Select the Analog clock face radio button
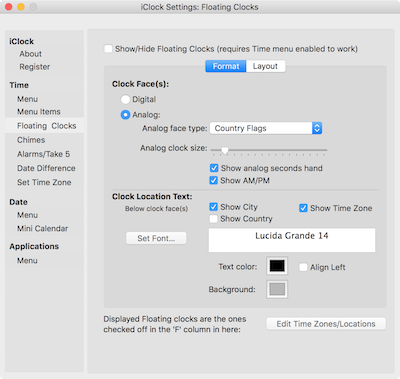The height and width of the screenshot is (379, 400). coord(125,115)
